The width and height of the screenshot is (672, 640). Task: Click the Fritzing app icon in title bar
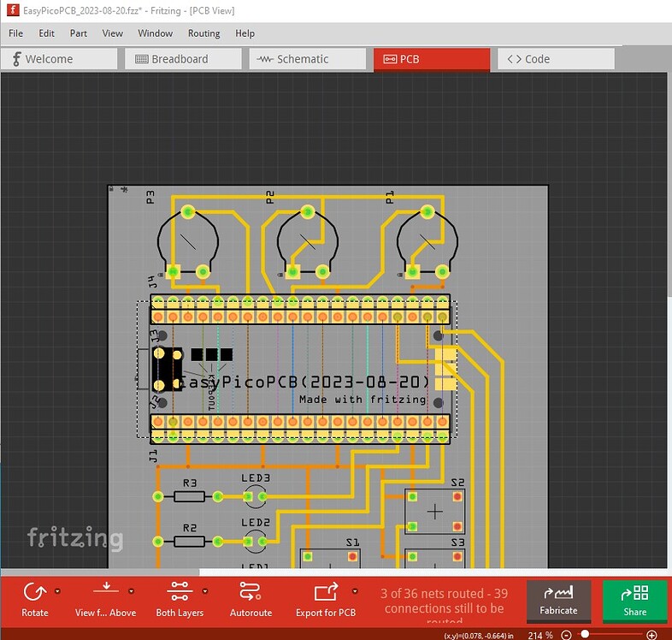tap(13, 10)
